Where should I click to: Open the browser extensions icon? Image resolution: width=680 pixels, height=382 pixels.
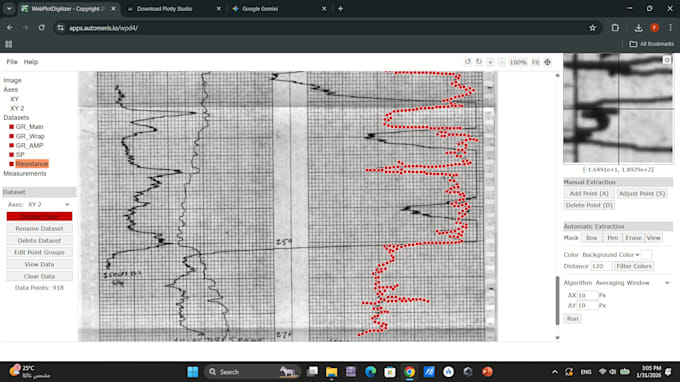coord(615,28)
